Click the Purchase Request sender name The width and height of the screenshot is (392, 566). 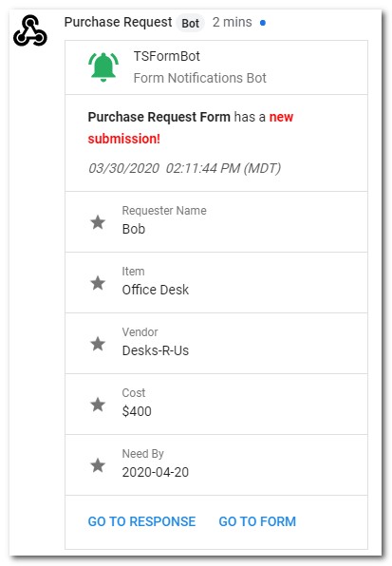(118, 22)
